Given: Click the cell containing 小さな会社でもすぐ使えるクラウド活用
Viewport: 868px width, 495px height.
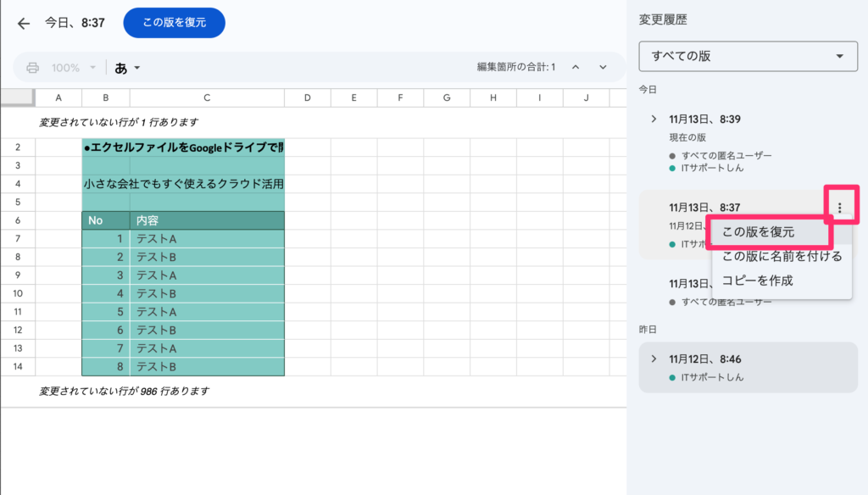Looking at the screenshot, I should click(x=183, y=183).
